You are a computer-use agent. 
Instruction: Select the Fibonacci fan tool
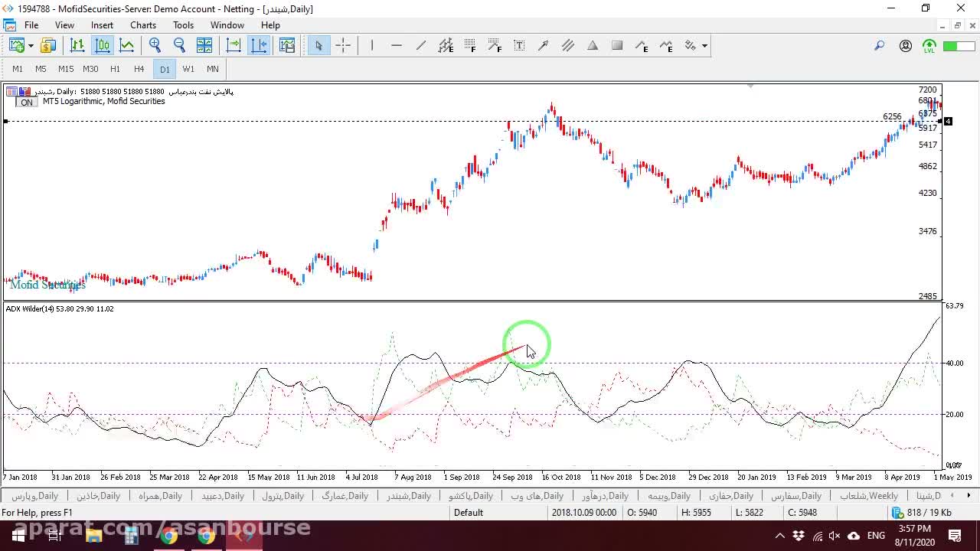(x=495, y=46)
